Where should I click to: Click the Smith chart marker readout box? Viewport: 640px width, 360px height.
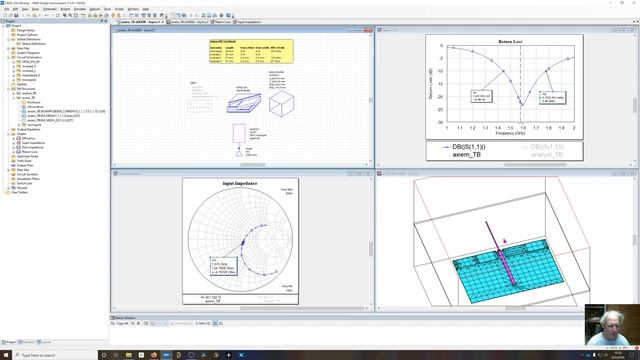click(x=223, y=266)
